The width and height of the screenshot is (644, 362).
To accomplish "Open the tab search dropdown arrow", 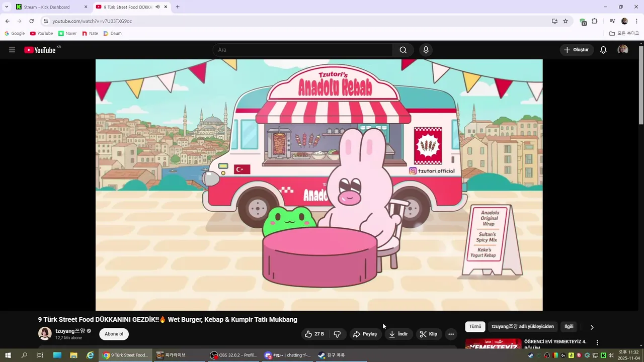I will coord(7,7).
